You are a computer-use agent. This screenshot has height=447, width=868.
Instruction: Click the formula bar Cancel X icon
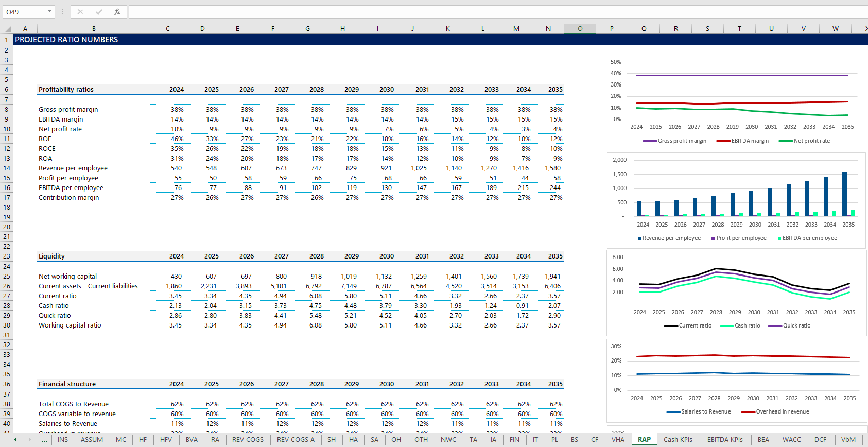[x=80, y=12]
